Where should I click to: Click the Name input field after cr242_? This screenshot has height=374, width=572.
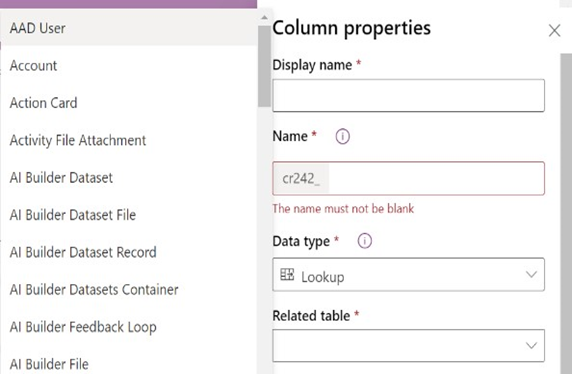pyautogui.click(x=436, y=178)
